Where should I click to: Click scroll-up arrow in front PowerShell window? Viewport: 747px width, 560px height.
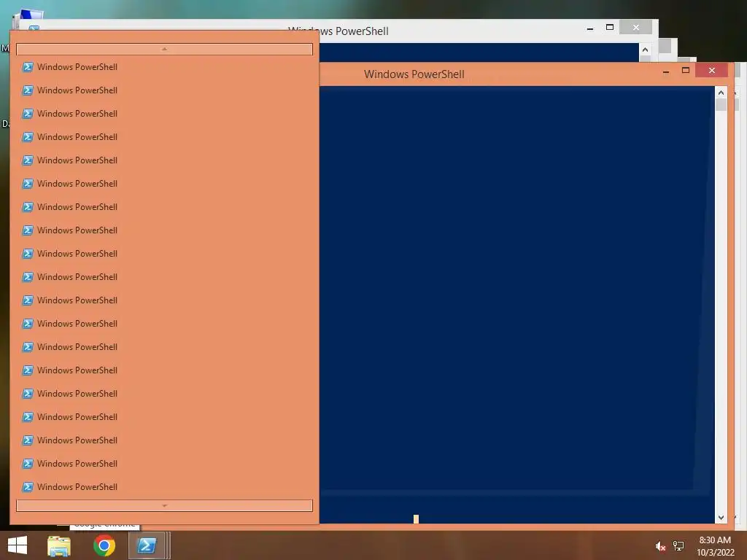click(721, 93)
